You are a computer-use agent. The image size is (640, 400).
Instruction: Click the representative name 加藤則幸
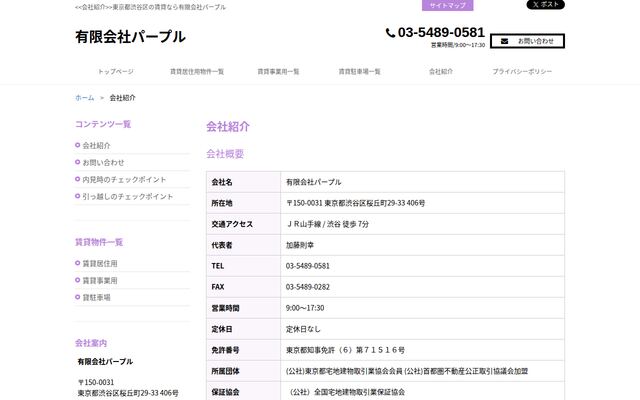[x=300, y=245]
